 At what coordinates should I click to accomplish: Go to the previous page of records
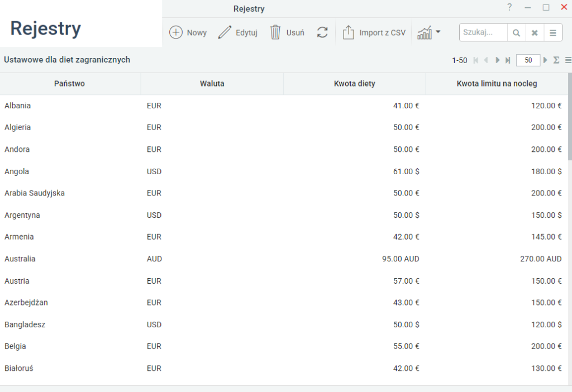pyautogui.click(x=486, y=60)
